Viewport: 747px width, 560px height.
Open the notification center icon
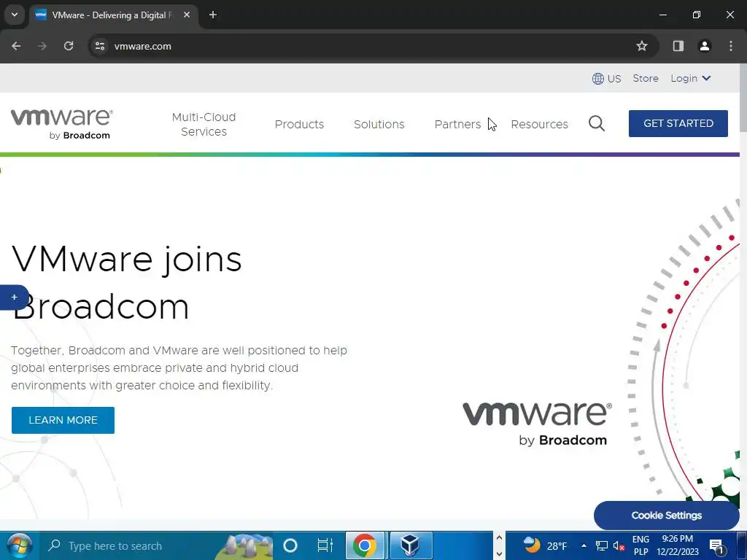717,546
